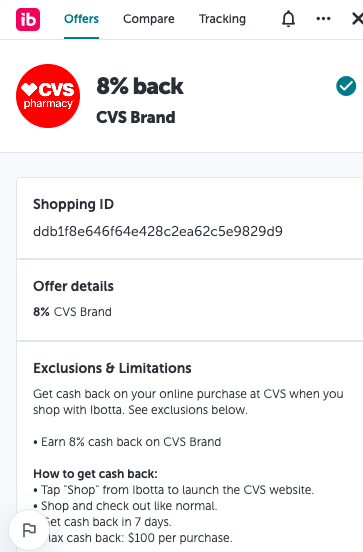363x552 pixels.
Task: Open the more options ellipsis menu
Action: click(x=323, y=19)
